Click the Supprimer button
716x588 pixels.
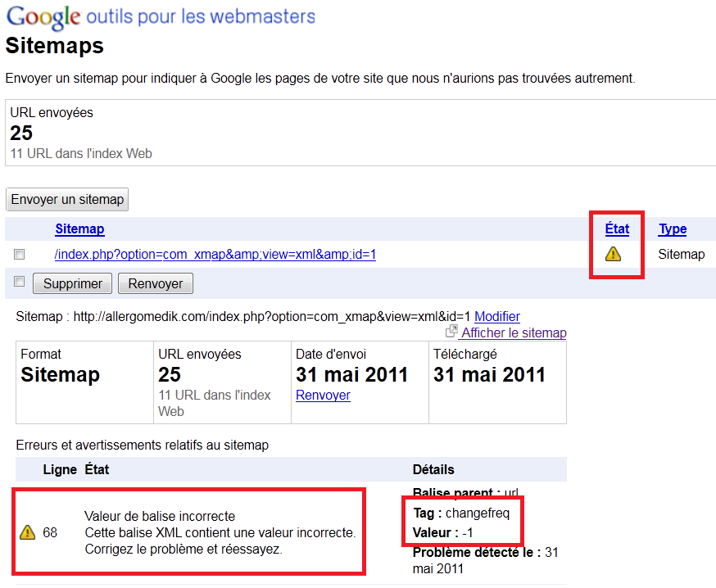pos(73,283)
